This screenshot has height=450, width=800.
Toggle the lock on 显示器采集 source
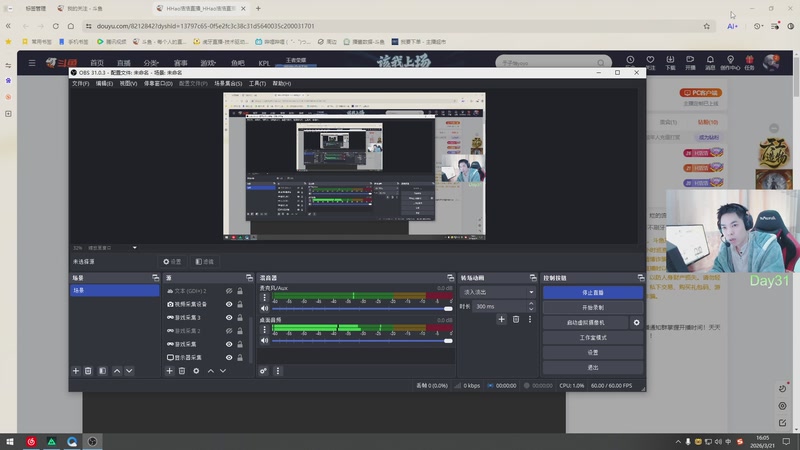[x=240, y=357]
